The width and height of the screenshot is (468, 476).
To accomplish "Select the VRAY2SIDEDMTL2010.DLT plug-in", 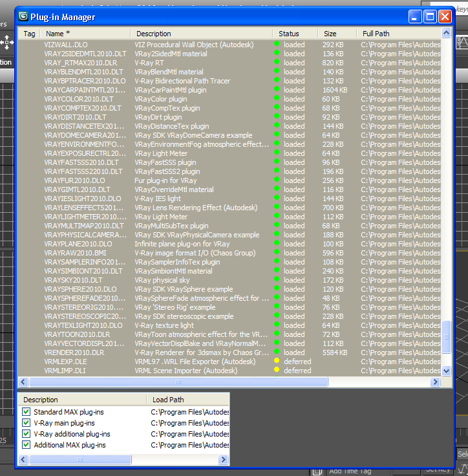I will [229, 54].
